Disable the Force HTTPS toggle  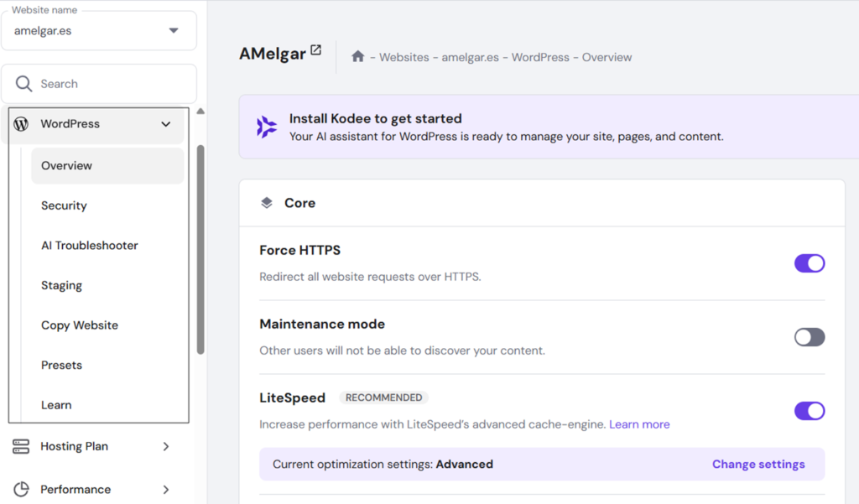coord(810,263)
